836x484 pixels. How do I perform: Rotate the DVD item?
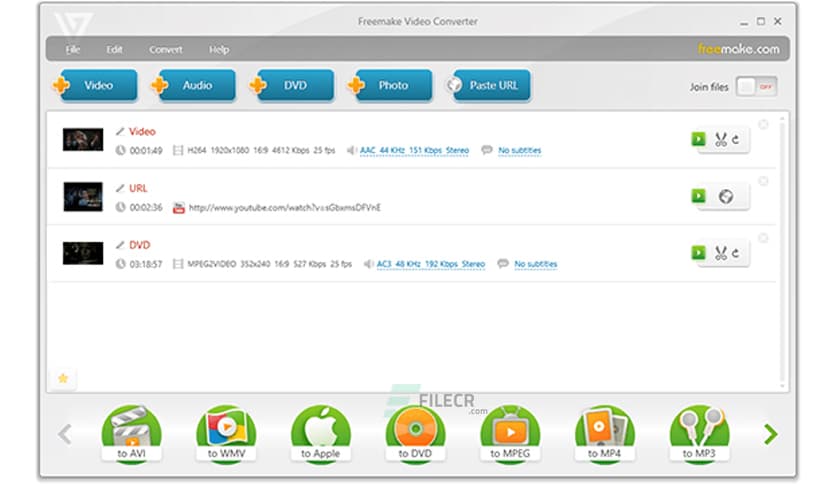coord(736,253)
